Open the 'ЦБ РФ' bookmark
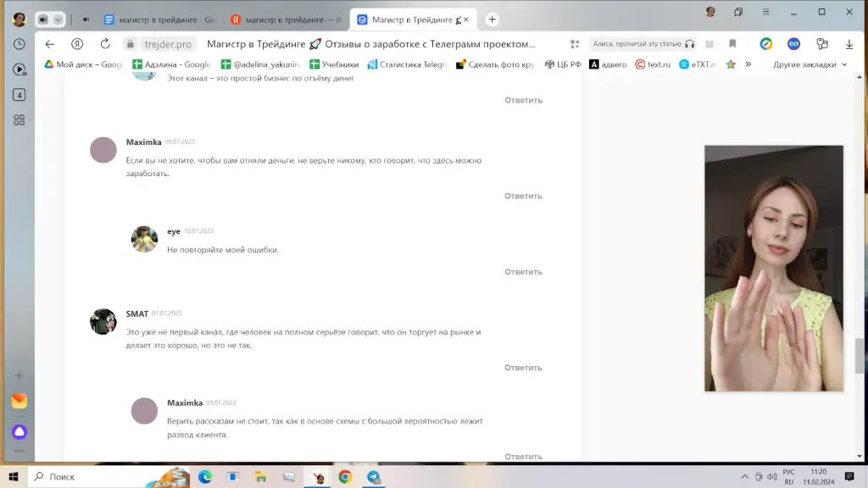868x488 pixels. pos(563,64)
